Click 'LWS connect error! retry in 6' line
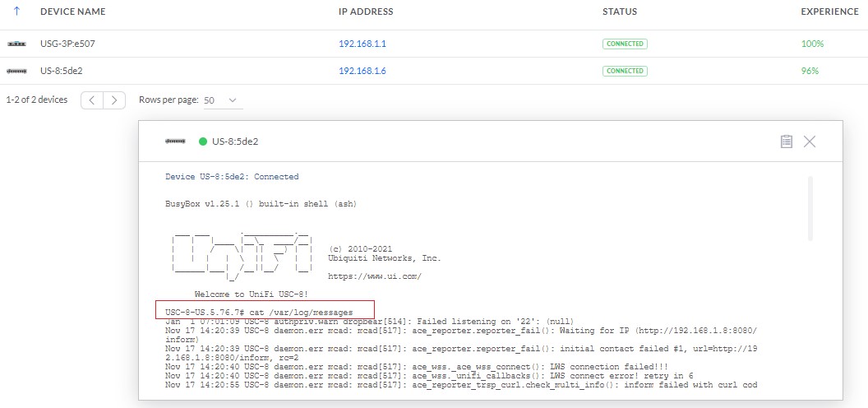This screenshot has height=408, width=868. tap(429, 376)
